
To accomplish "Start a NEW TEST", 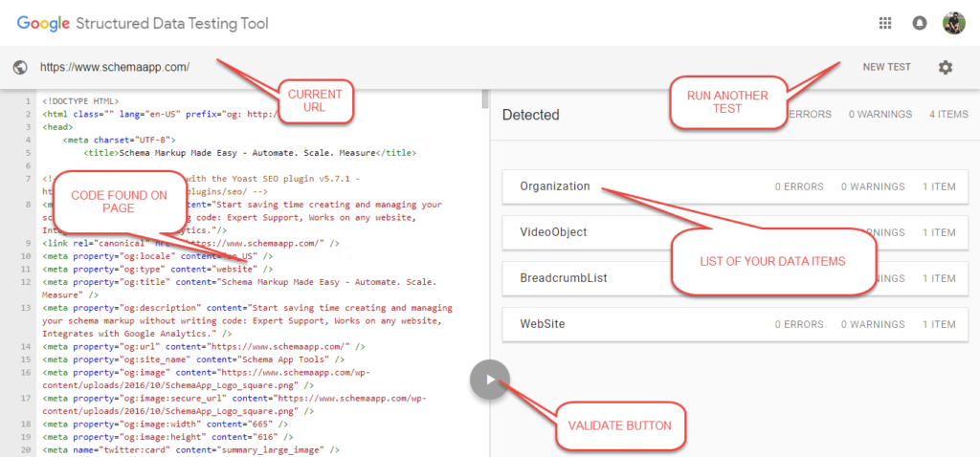I will tap(887, 67).
